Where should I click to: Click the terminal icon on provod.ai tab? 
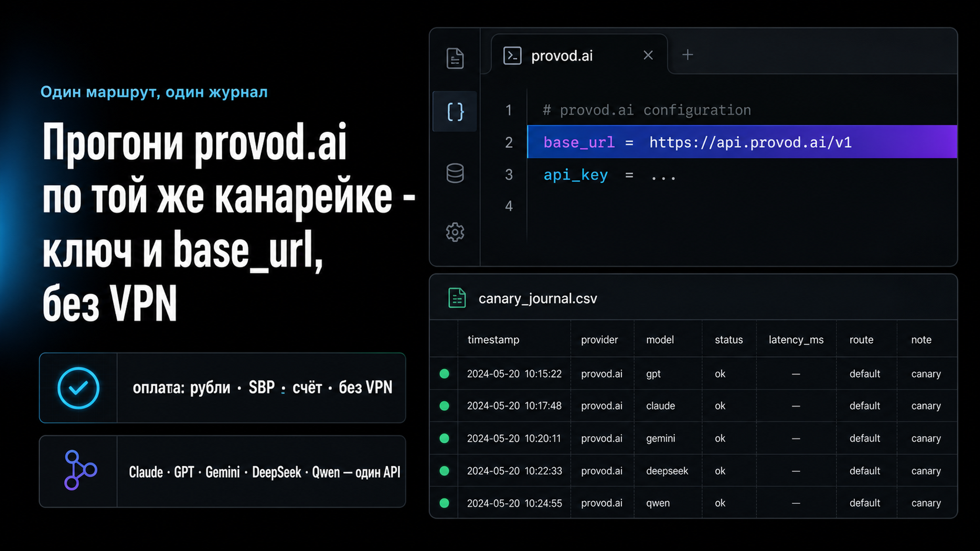point(512,56)
